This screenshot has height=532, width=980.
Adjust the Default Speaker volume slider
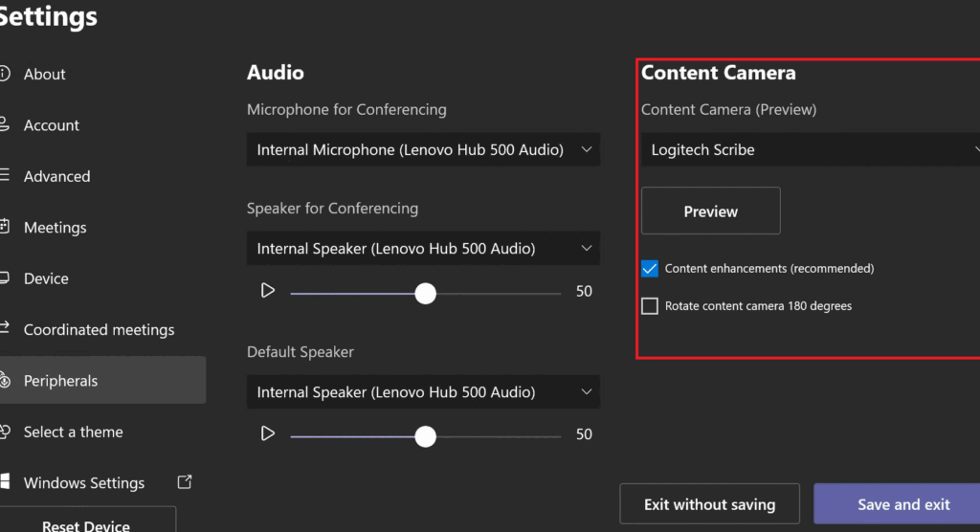tap(426, 436)
